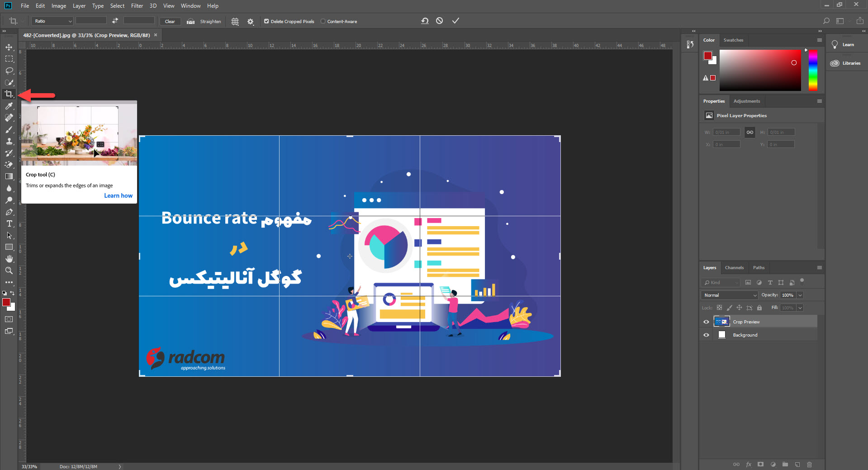Activate the Zoom tool
This screenshot has width=868, height=470.
click(9, 271)
